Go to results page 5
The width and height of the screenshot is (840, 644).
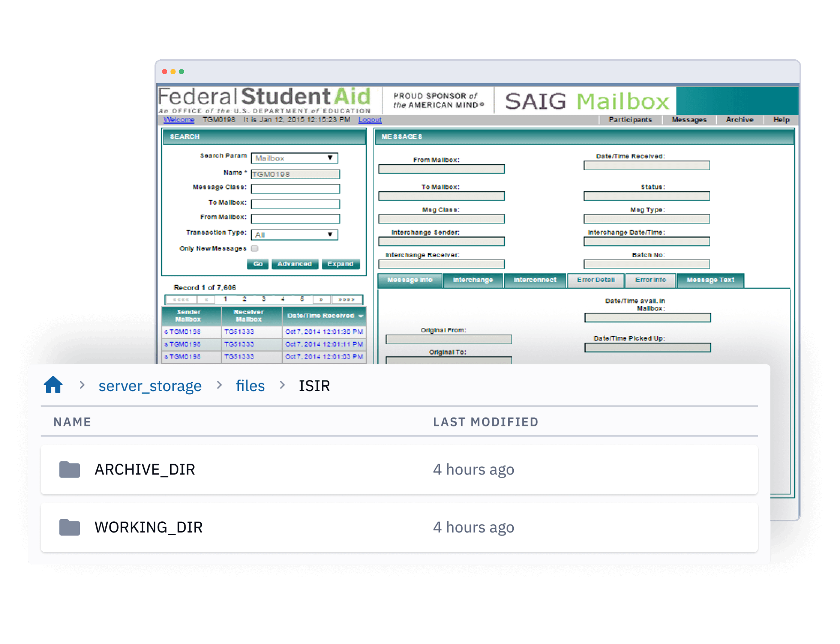point(302,299)
